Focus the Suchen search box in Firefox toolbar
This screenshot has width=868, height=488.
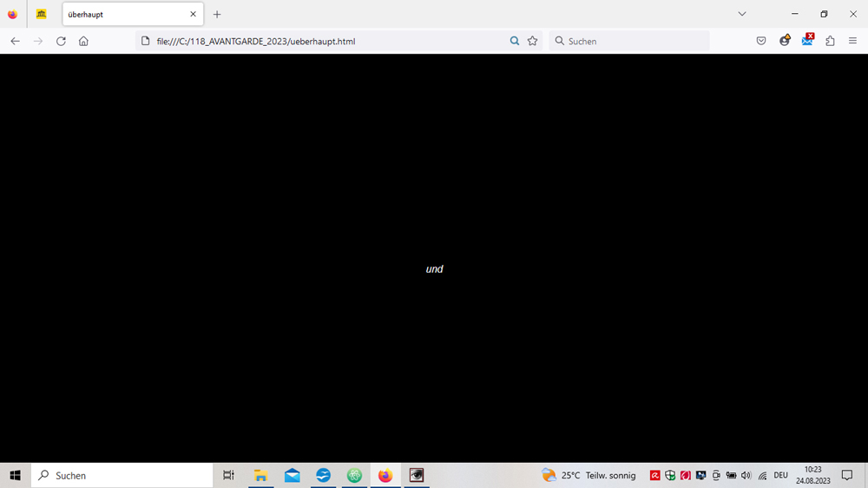point(628,41)
